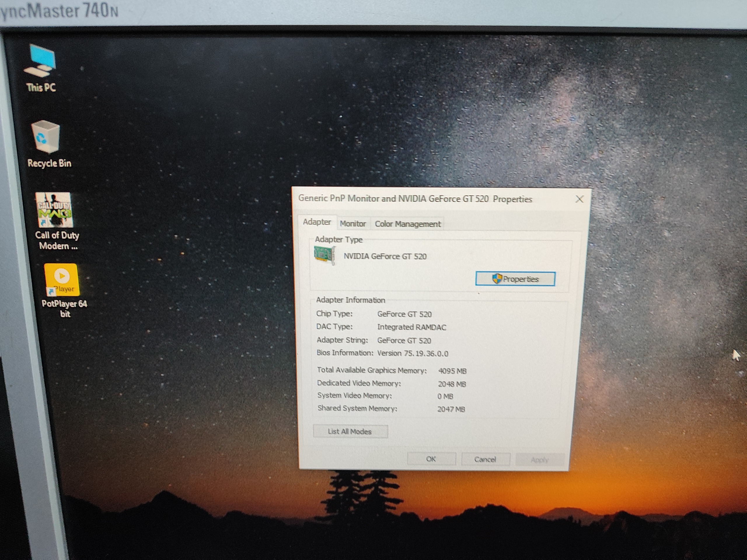Click the Bios Information label

345,353
